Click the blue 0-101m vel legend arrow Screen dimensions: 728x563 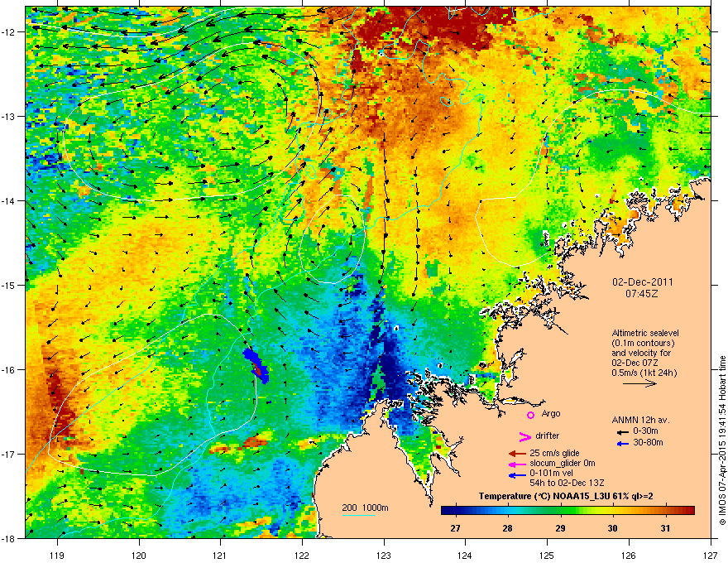[517, 475]
